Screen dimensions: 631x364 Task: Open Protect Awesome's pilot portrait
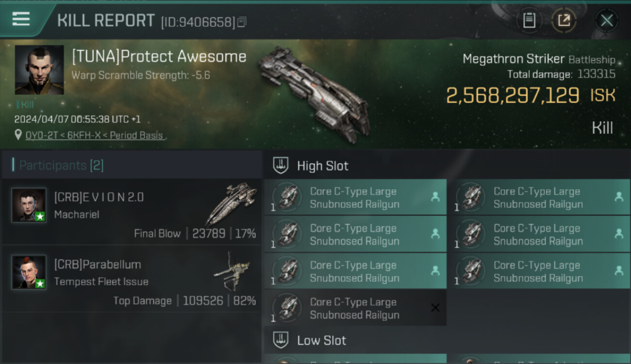(x=39, y=70)
